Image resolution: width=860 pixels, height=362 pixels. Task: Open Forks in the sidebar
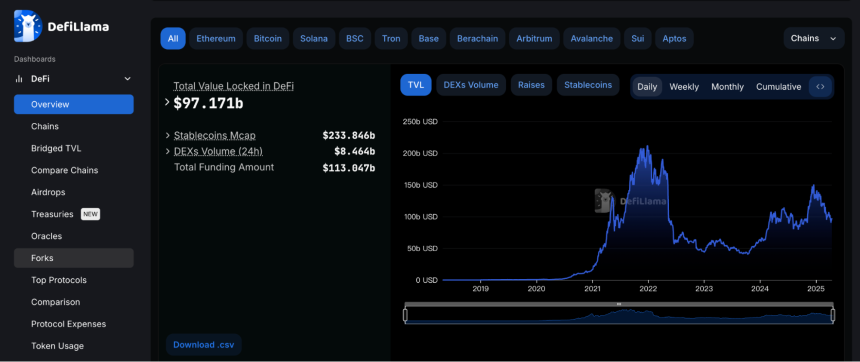click(x=73, y=258)
